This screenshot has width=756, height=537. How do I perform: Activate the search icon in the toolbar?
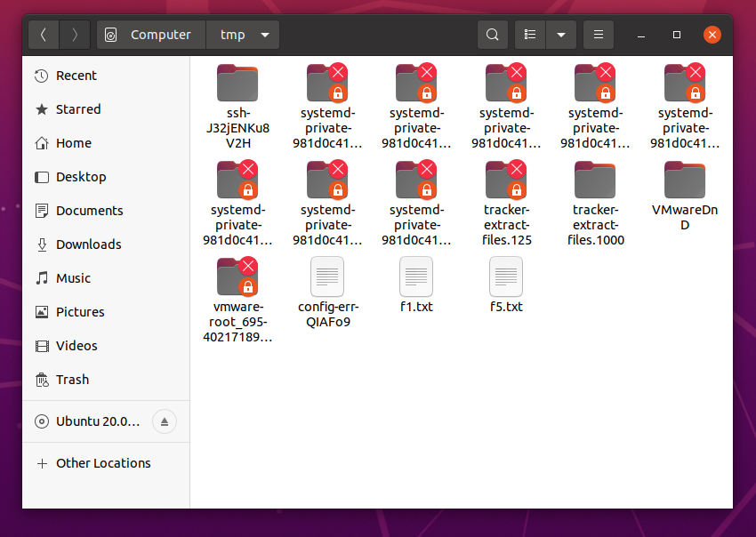point(493,34)
